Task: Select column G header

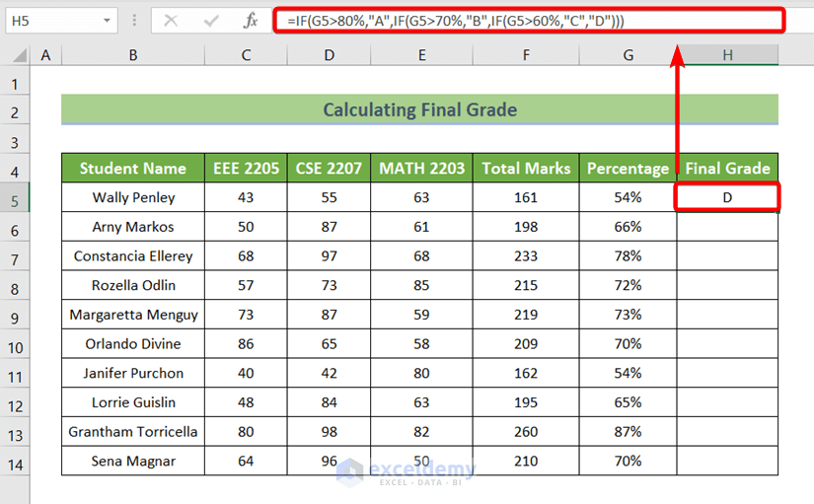Action: tap(629, 55)
